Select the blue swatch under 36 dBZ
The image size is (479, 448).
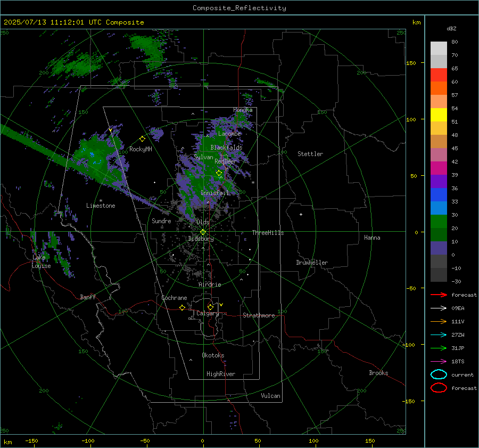click(x=439, y=194)
